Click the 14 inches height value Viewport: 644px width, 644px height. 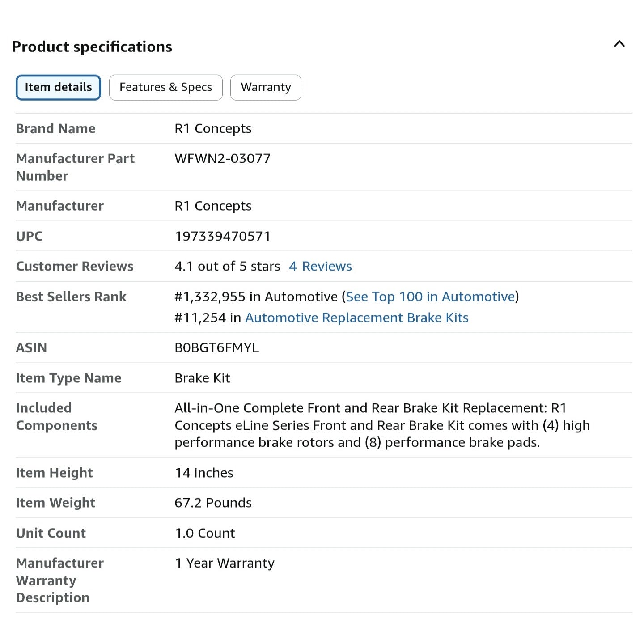point(204,473)
